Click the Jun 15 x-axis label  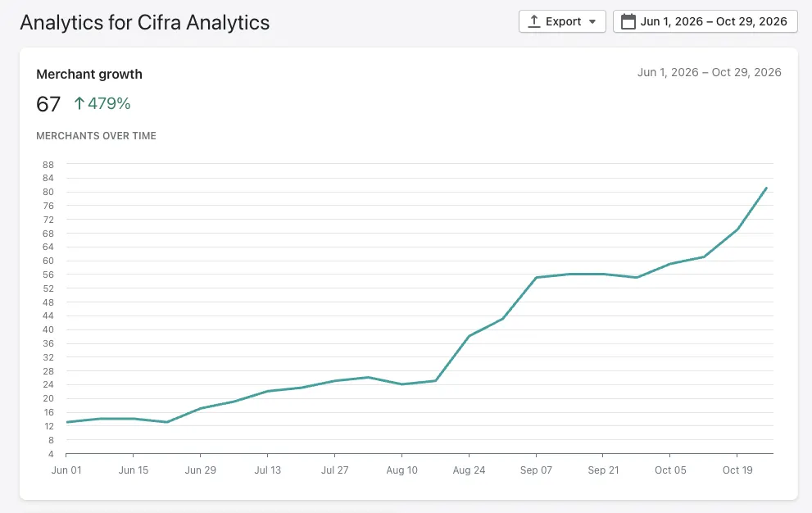click(133, 470)
